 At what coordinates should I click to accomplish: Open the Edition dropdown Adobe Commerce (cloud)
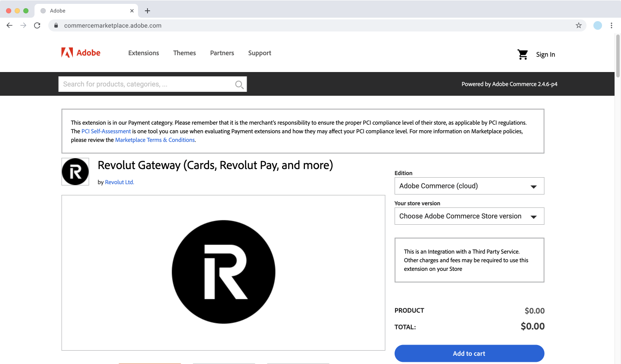pos(469,186)
